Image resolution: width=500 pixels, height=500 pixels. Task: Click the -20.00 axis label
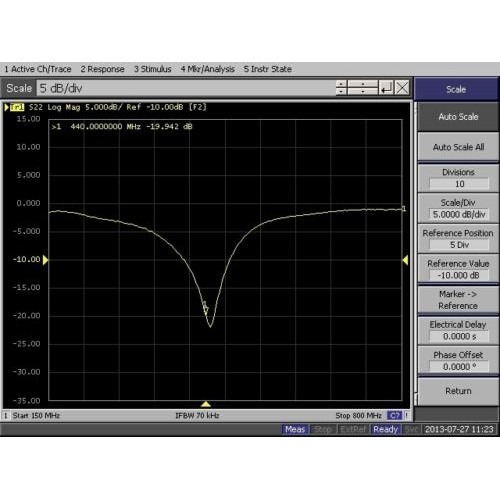[x=27, y=316]
